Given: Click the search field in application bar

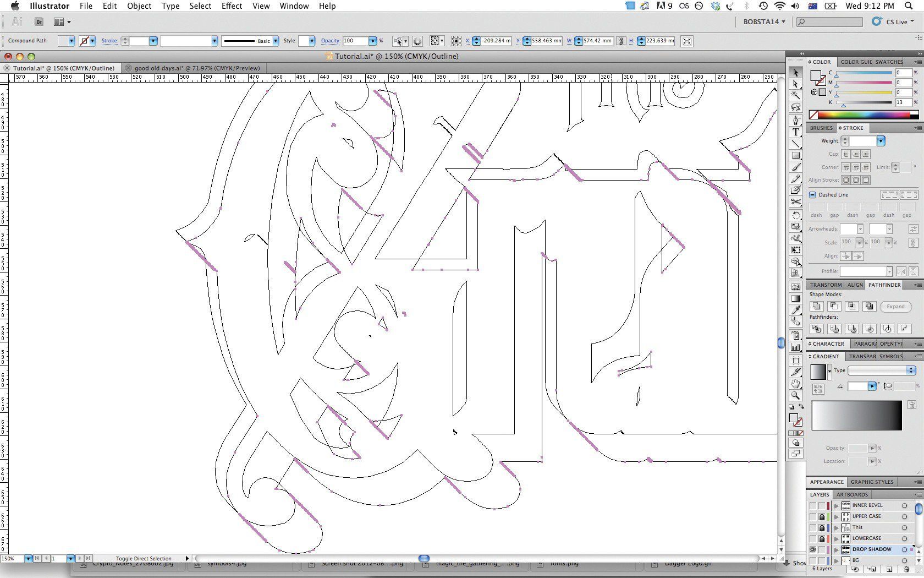Looking at the screenshot, I should pyautogui.click(x=829, y=21).
